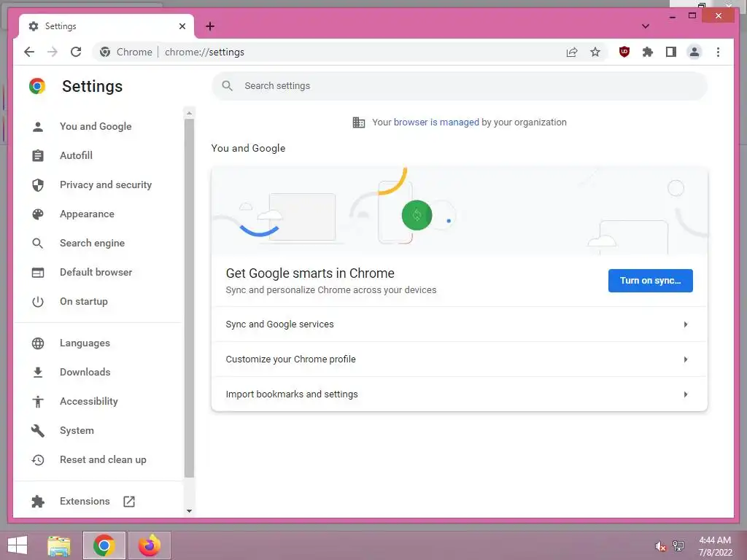Click sidebar scrollbar up arrow
The width and height of the screenshot is (747, 560).
pyautogui.click(x=189, y=113)
